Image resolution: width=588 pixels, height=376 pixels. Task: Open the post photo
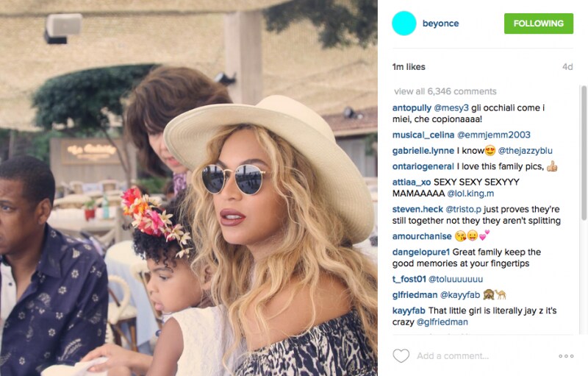[x=189, y=188]
